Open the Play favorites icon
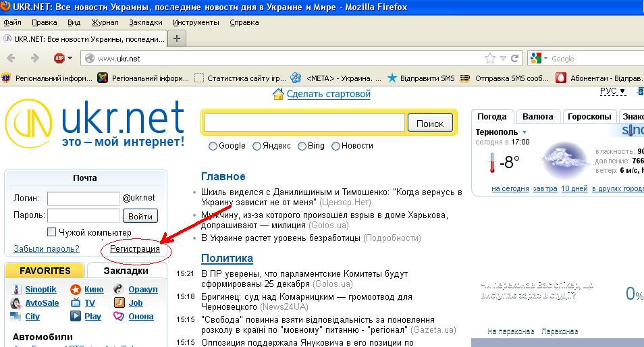 (76, 316)
